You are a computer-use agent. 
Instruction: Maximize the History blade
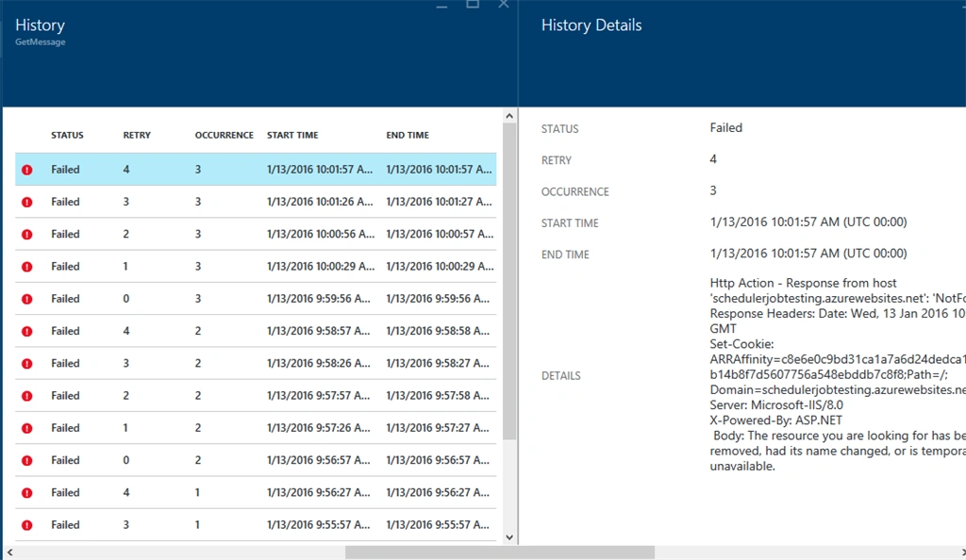tap(473, 5)
